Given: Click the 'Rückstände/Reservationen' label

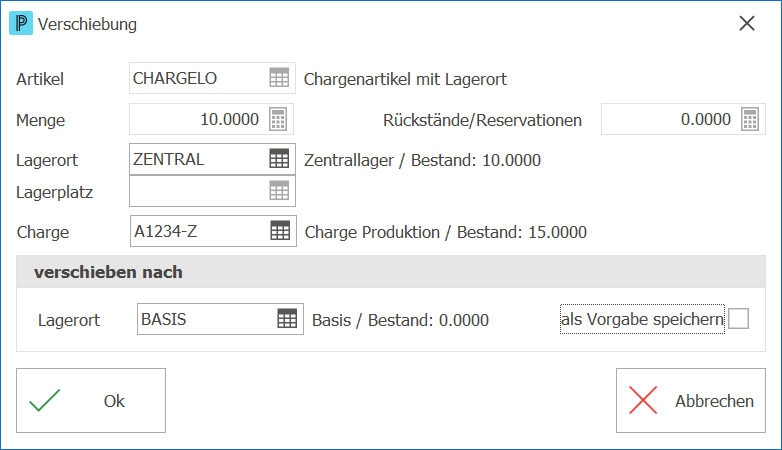Looking at the screenshot, I should coord(482,120).
